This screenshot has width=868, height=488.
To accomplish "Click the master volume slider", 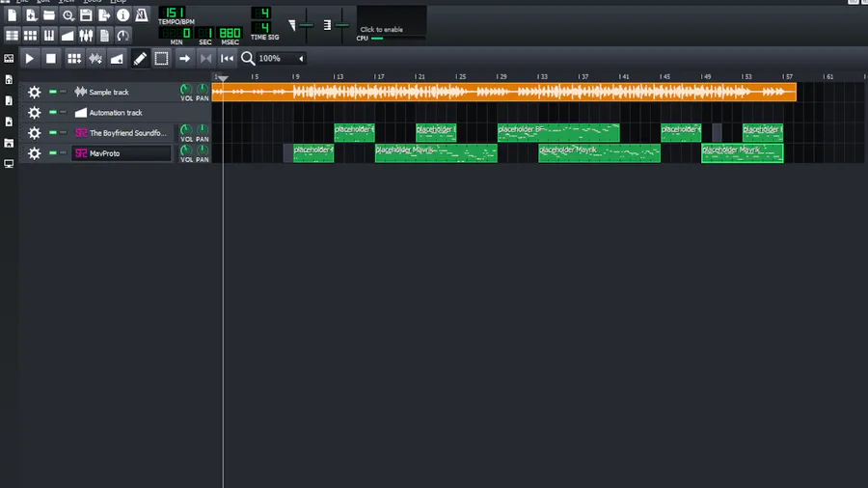I will coord(306,25).
